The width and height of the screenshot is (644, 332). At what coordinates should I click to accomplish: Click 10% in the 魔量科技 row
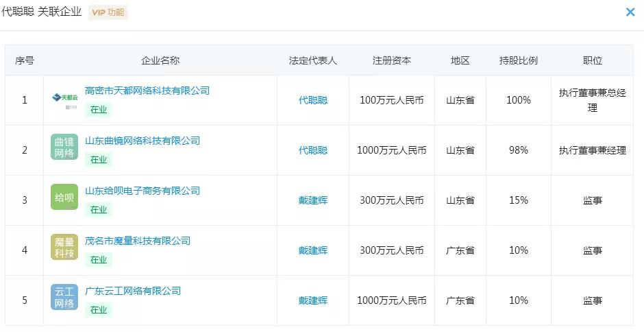[519, 250]
